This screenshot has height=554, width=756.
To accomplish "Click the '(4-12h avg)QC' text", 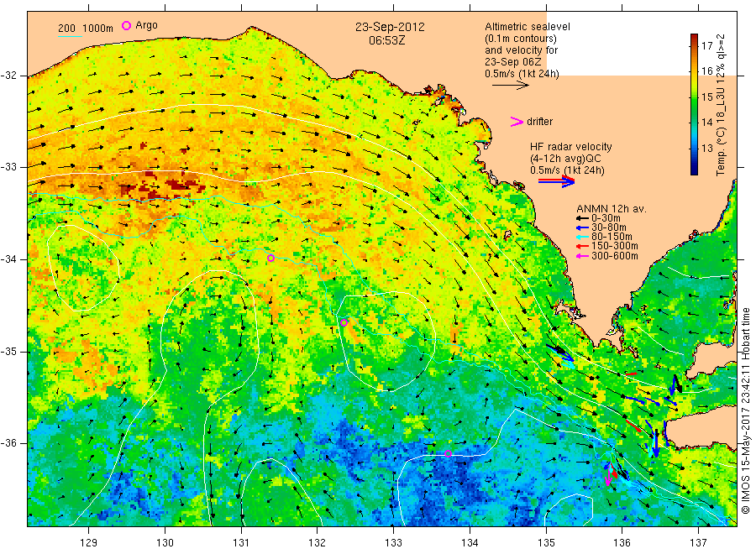I will click(x=565, y=159).
